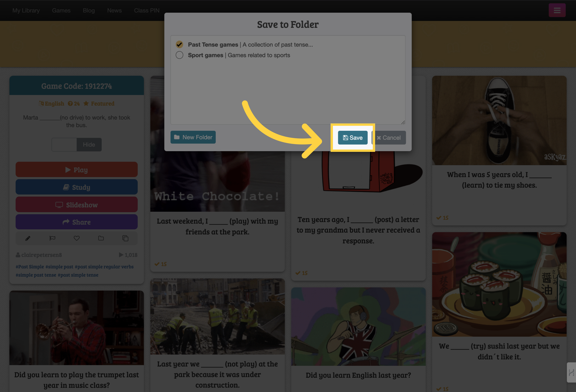Click the 'We (try) sushi last year' question
Image resolution: width=576 pixels, height=392 pixels.
tap(499, 351)
